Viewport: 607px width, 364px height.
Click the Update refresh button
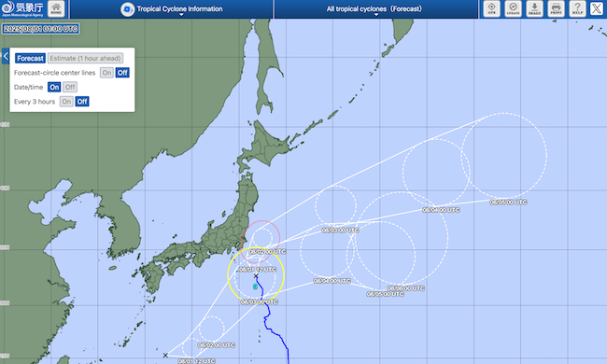tap(513, 8)
